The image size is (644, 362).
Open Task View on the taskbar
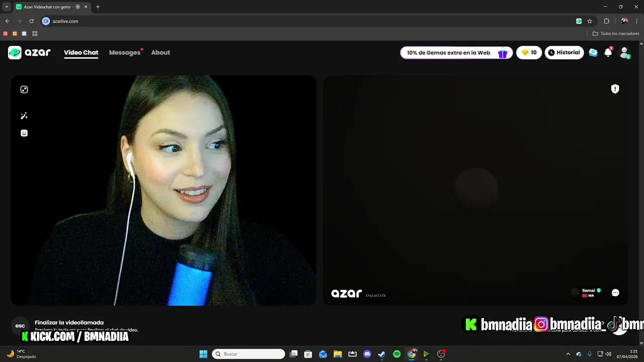tap(294, 354)
